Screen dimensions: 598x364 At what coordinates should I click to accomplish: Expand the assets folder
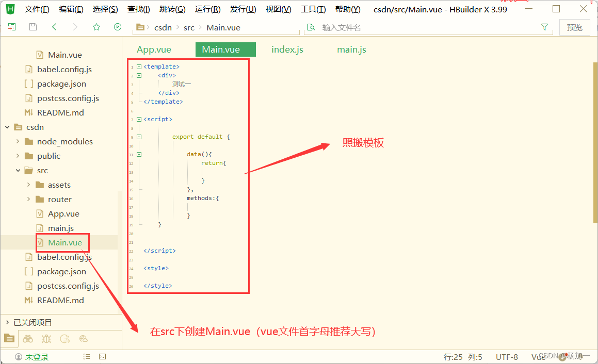28,185
